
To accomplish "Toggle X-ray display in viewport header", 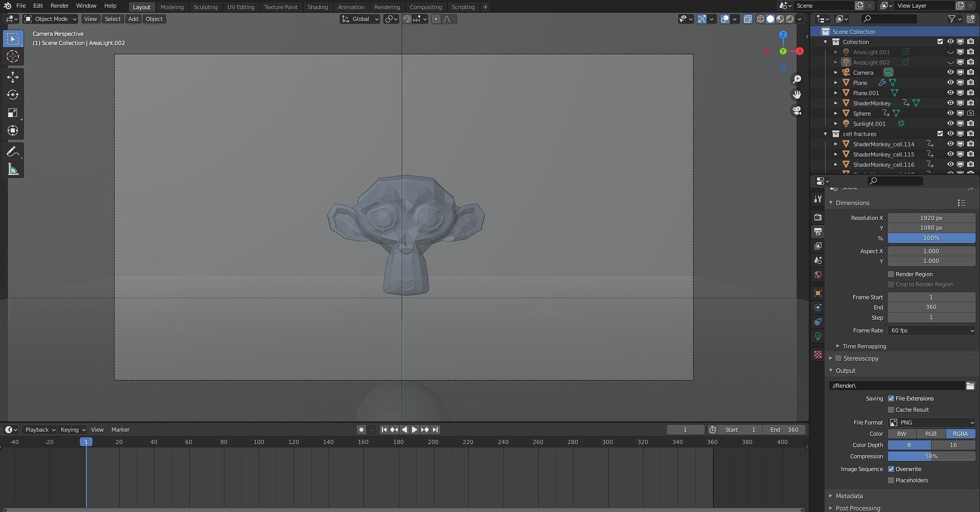I will click(x=747, y=19).
